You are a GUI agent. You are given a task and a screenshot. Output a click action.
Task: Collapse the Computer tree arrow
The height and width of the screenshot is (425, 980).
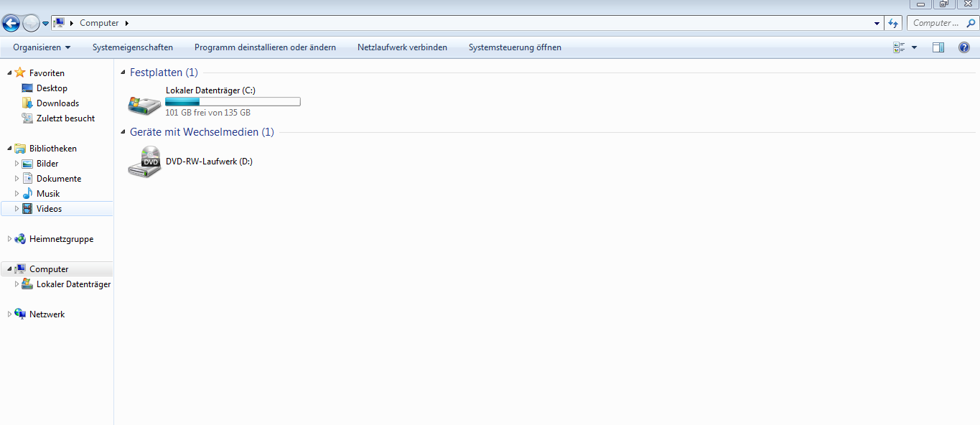[x=9, y=269]
